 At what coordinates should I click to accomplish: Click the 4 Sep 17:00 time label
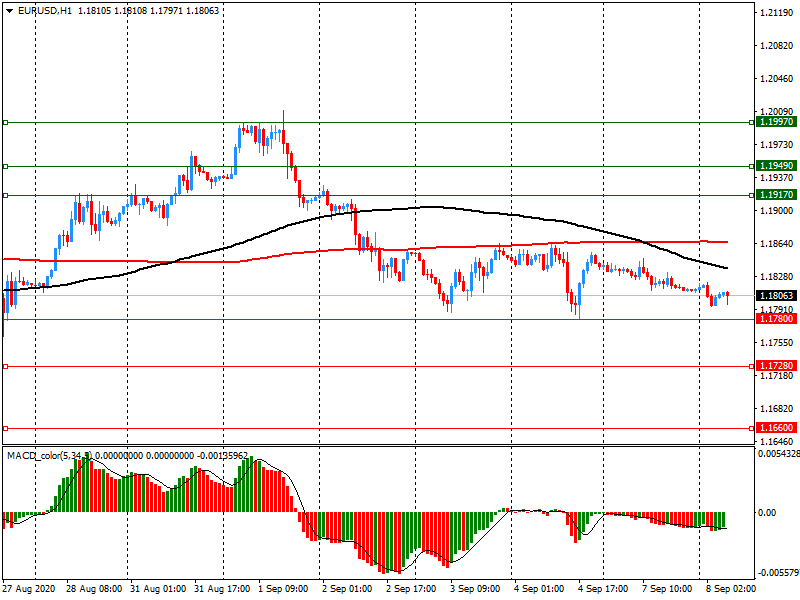tap(603, 589)
